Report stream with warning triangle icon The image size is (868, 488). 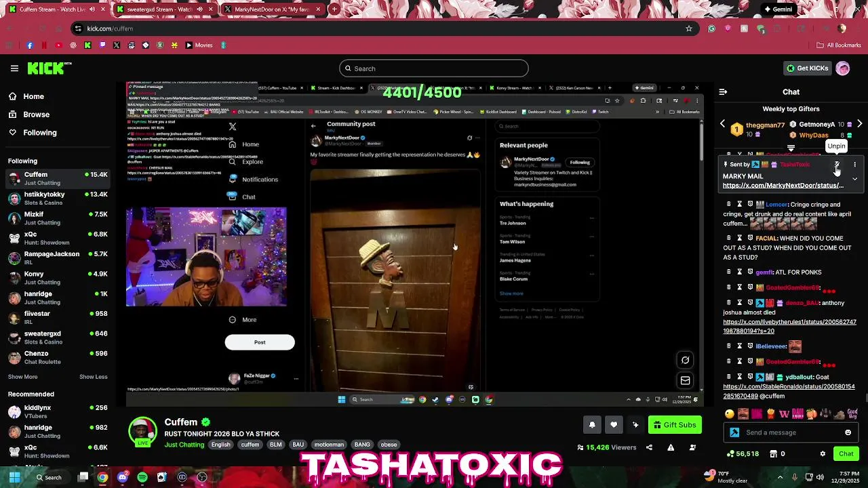(x=671, y=447)
